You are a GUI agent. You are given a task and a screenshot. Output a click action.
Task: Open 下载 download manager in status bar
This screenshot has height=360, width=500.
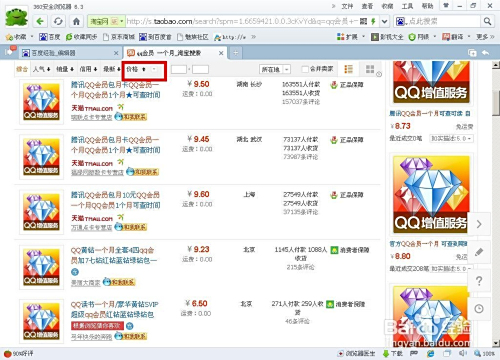[392, 353]
